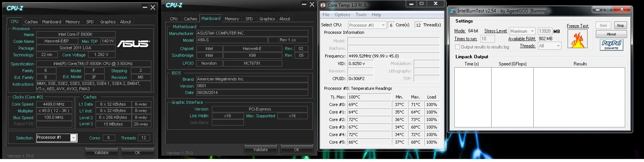This screenshot has width=644, height=162.
Task: Click the Core #0 temperature 69°C
Action: (369, 104)
